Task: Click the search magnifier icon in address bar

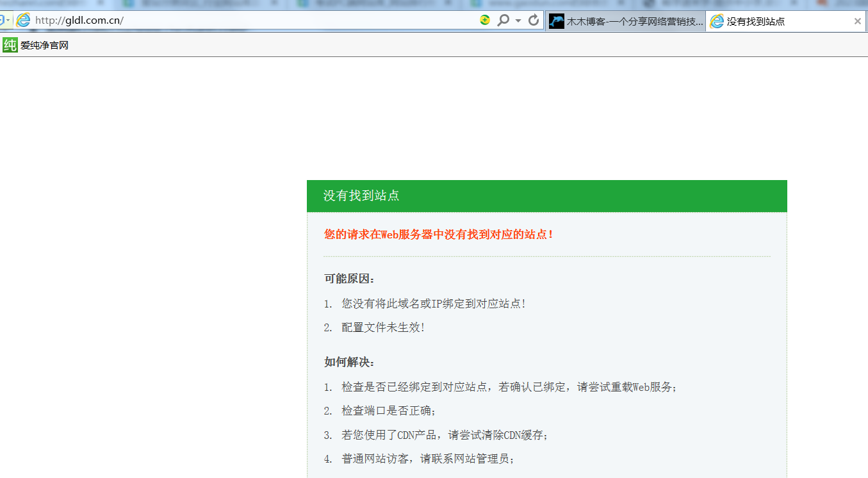Action: tap(503, 21)
